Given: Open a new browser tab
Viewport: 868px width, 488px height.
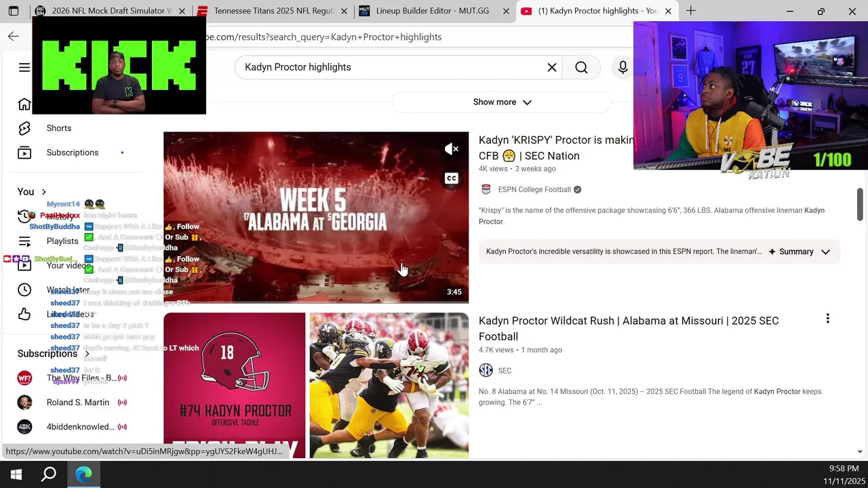Looking at the screenshot, I should pos(690,11).
